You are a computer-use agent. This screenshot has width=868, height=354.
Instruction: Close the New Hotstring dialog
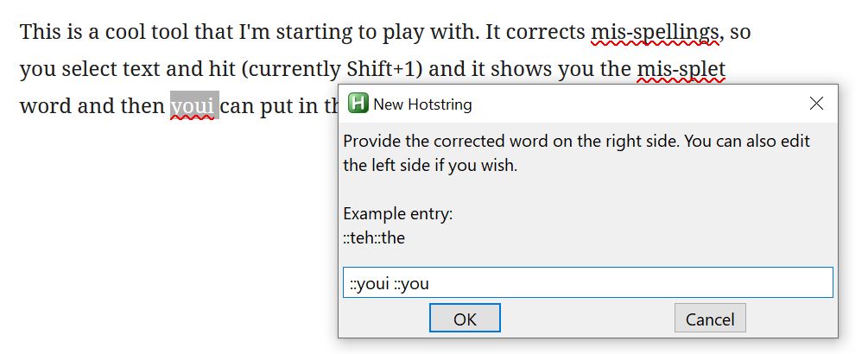tap(816, 104)
